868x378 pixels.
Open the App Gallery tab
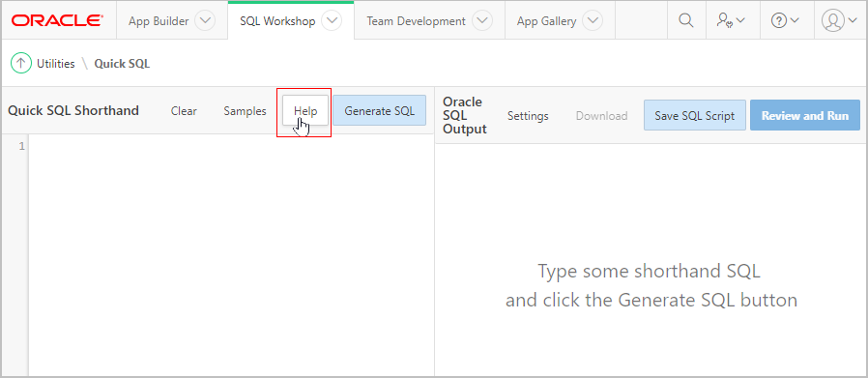tap(546, 21)
